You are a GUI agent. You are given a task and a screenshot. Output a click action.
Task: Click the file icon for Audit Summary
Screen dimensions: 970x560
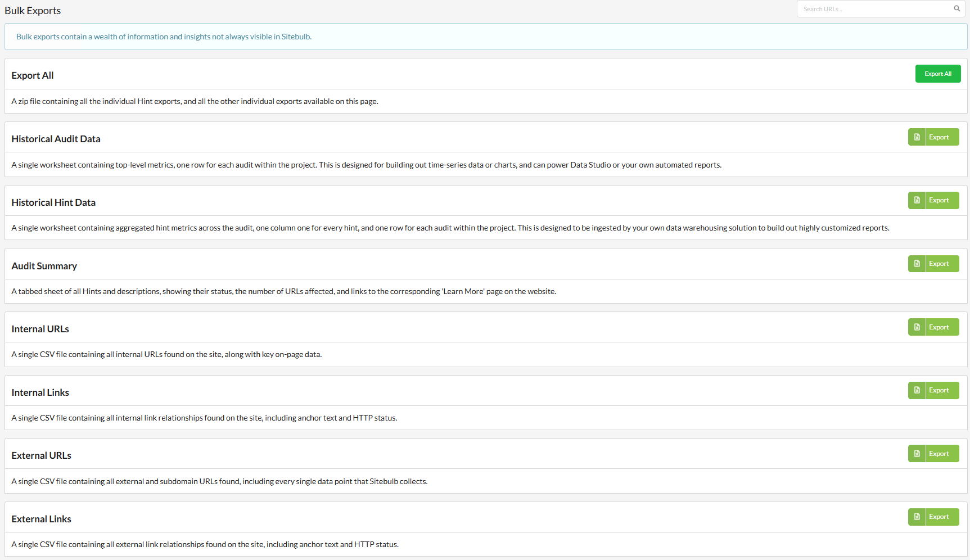pos(917,264)
